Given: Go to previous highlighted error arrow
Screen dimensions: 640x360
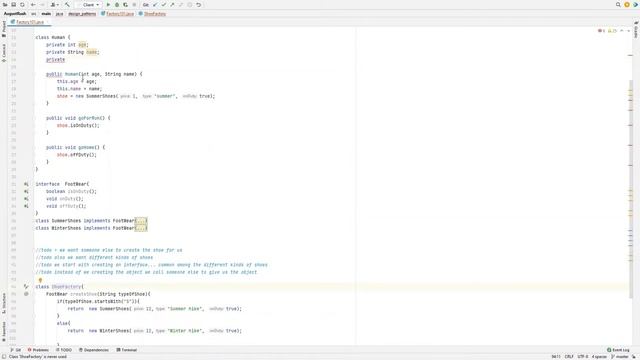Looking at the screenshot, I should click(622, 31).
